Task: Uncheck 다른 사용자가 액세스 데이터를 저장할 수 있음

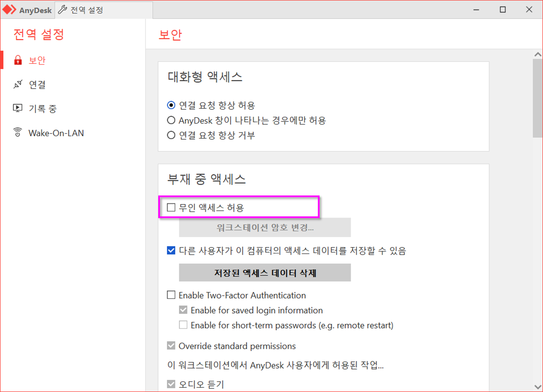Action: [171, 251]
